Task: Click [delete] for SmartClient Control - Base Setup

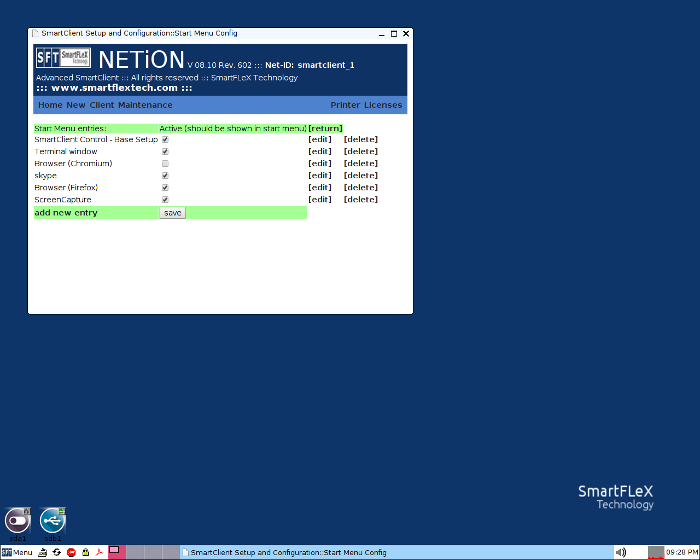Action: coord(361,140)
